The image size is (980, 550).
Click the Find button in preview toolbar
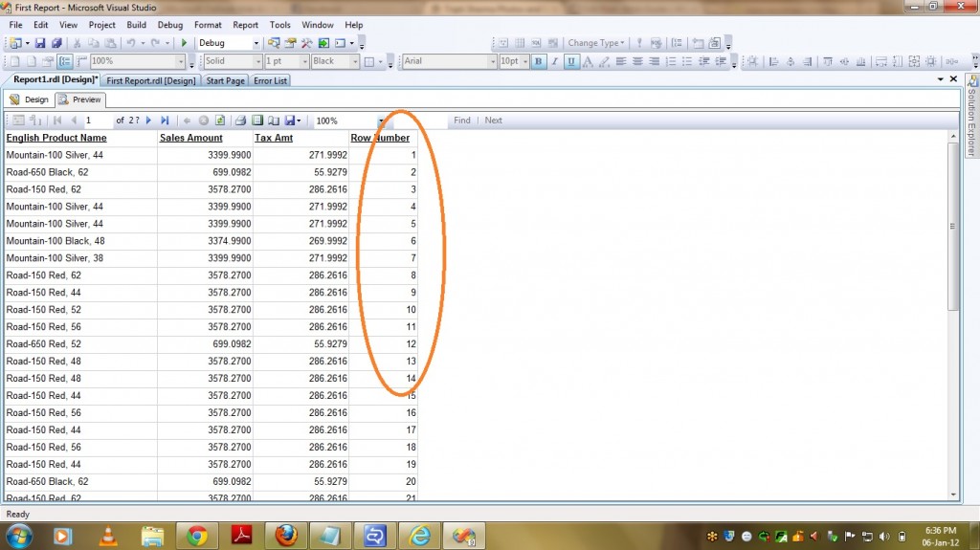point(461,121)
